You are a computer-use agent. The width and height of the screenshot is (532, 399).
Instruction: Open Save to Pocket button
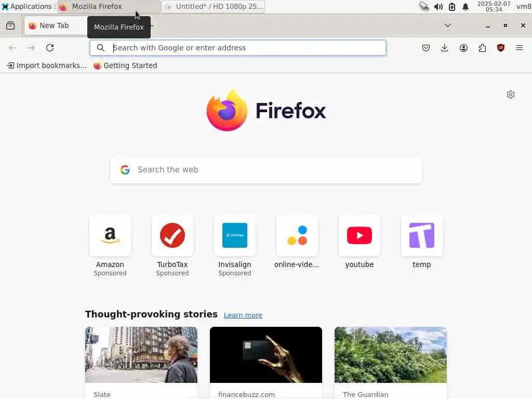[426, 48]
